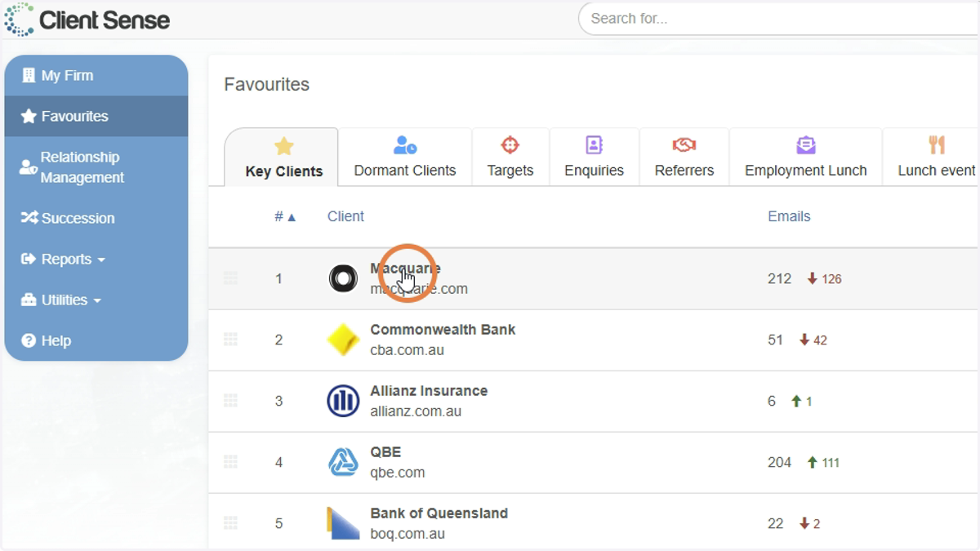Click the Allianz Insurance drag handle icon
Viewport: 980px width, 551px height.
point(230,401)
